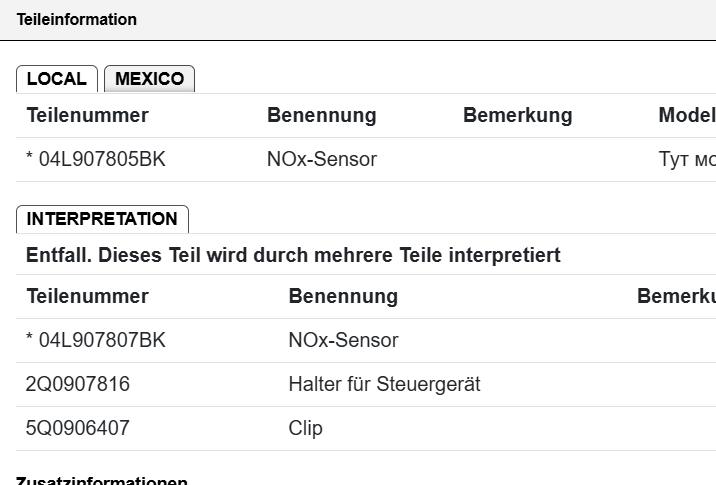Click Benennung header in LOCAL table
The height and width of the screenshot is (485, 716).
point(321,115)
